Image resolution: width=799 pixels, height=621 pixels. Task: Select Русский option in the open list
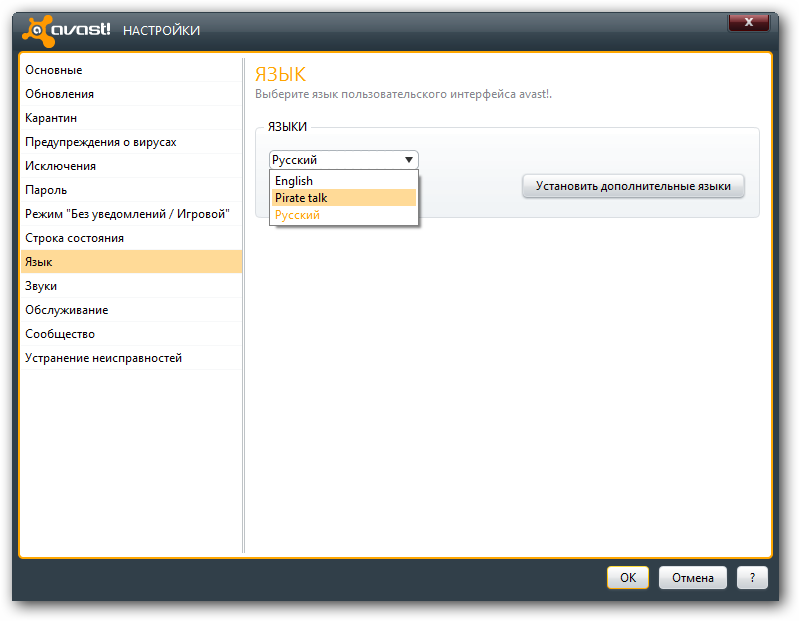(x=344, y=214)
